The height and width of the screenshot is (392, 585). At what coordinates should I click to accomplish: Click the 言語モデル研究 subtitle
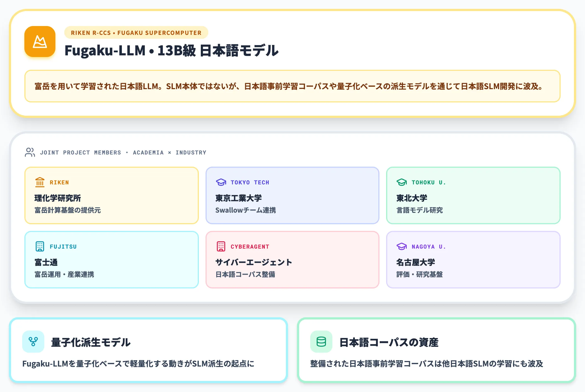420,210
